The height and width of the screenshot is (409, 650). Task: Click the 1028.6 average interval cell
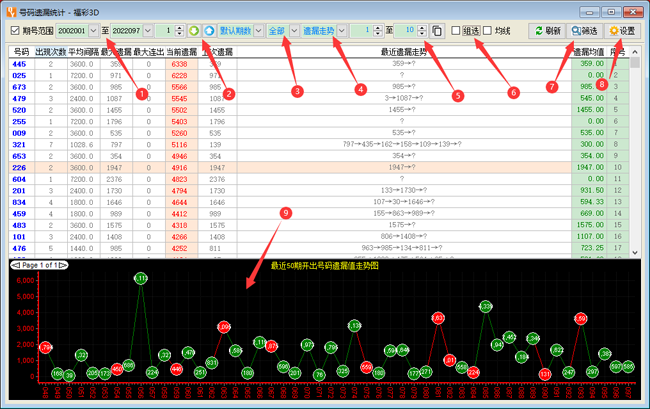coord(82,145)
